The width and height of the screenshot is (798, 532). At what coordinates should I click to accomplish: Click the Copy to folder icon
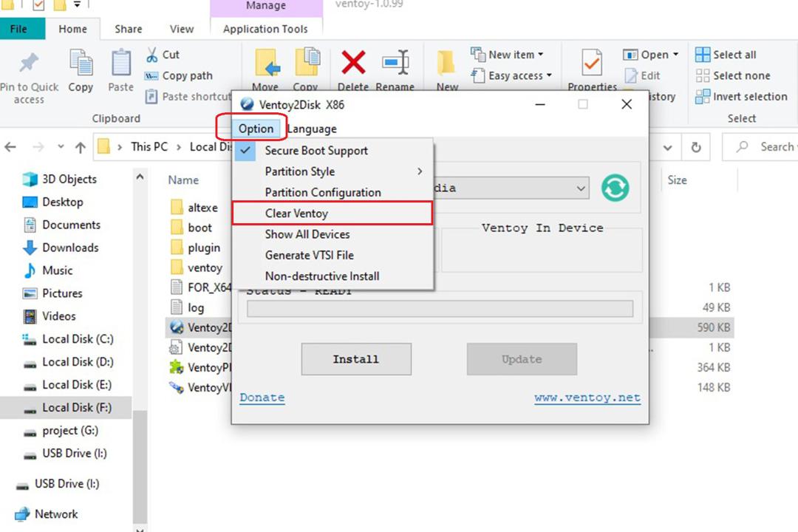(307, 61)
